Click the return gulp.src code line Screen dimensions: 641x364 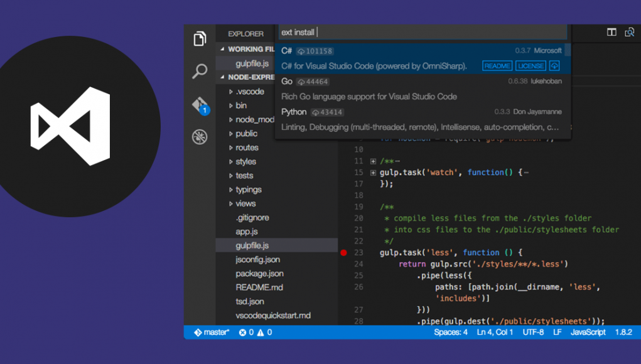[483, 264]
